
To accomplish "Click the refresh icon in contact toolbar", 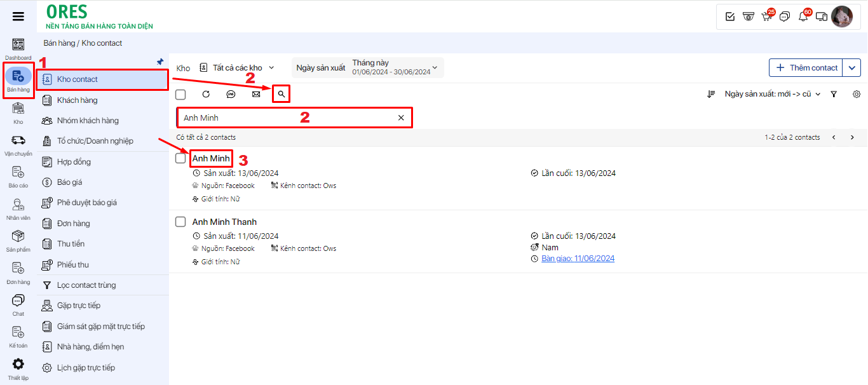I will click(x=206, y=94).
